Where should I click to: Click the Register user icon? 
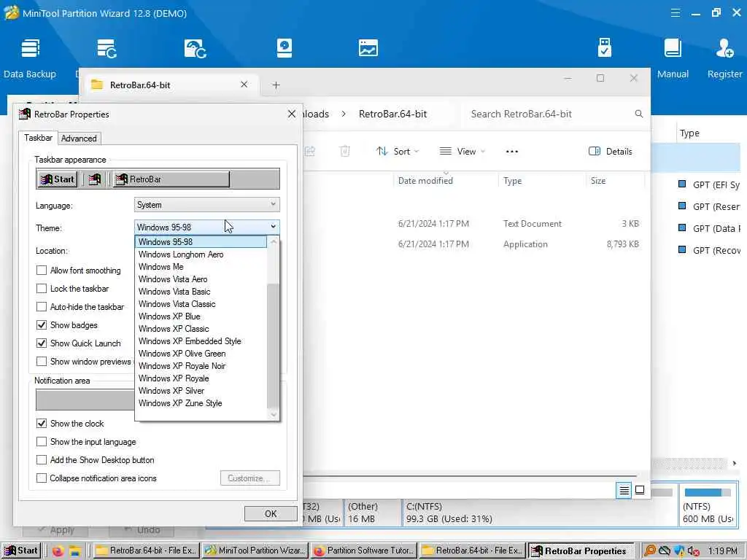click(724, 48)
